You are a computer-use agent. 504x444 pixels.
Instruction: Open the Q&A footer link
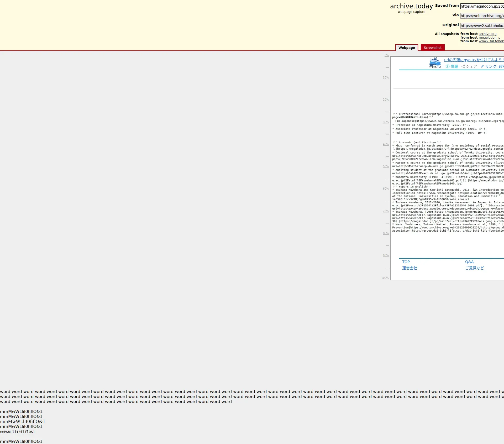pos(469,262)
